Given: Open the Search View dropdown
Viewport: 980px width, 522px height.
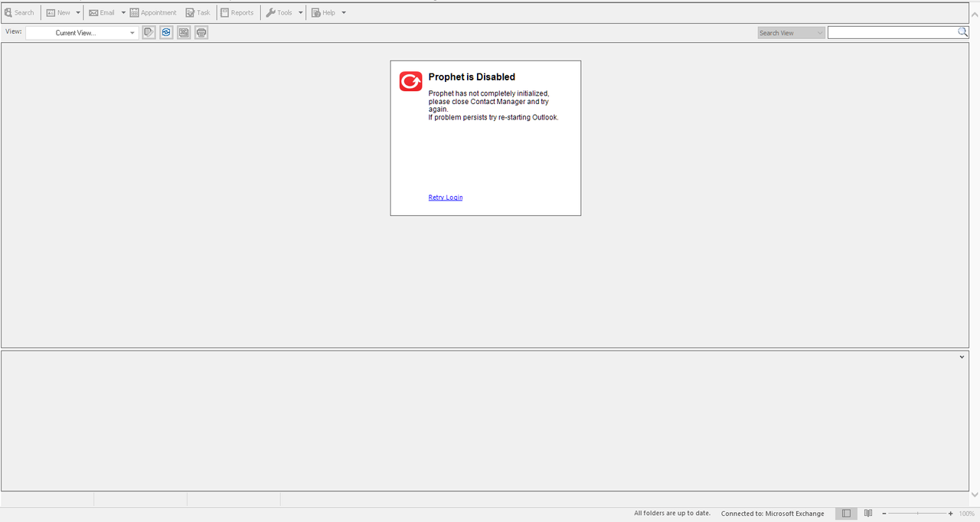Looking at the screenshot, I should (791, 33).
